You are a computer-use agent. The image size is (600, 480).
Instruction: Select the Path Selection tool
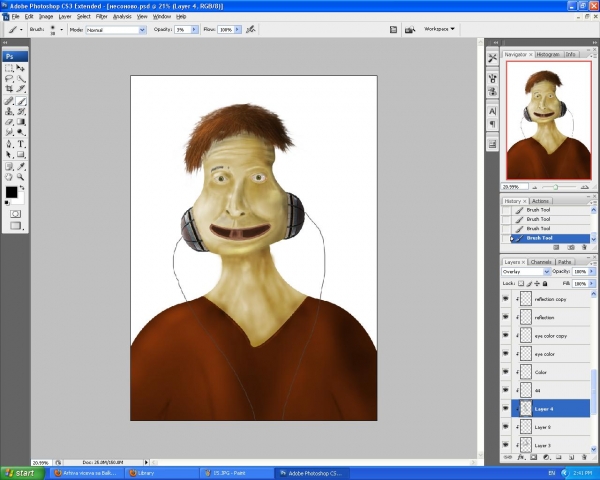pos(9,155)
